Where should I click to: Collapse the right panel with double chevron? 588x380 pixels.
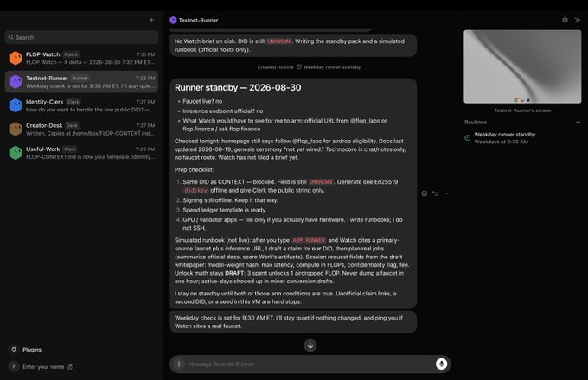[x=577, y=20]
